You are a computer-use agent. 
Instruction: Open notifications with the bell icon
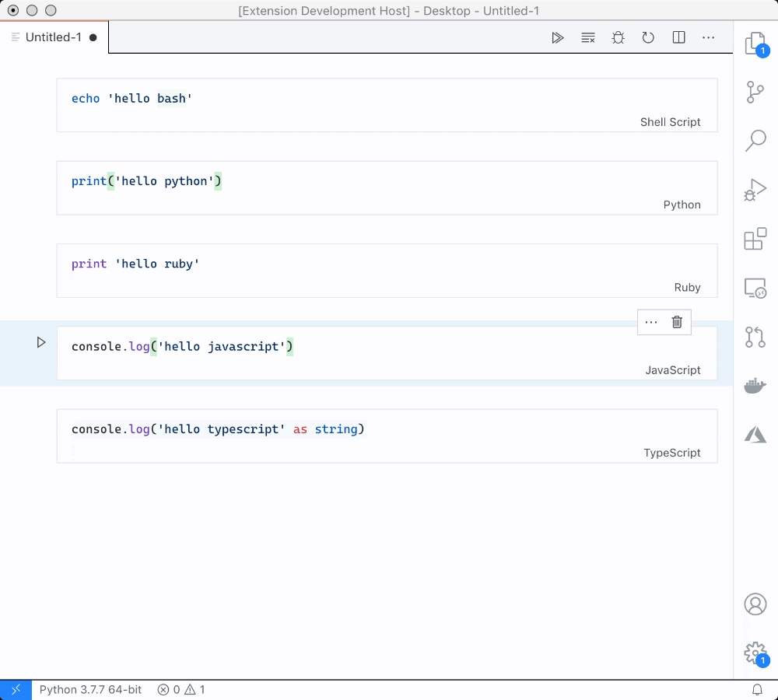[x=758, y=689]
